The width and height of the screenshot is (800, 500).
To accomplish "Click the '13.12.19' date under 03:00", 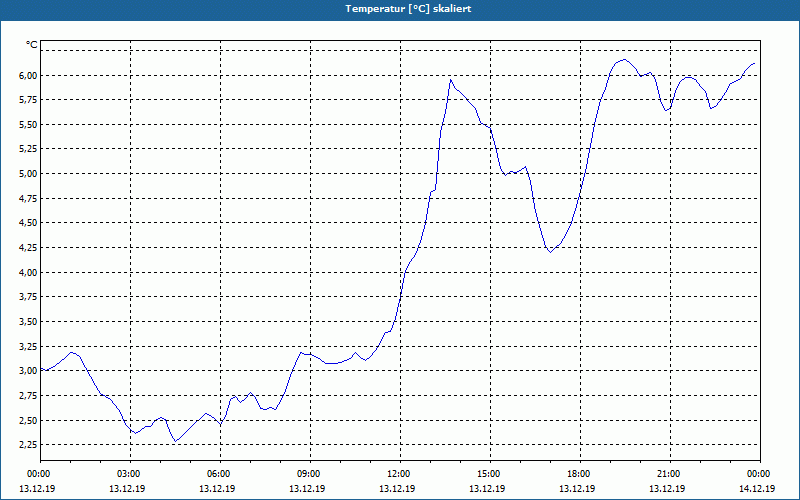I will (x=127, y=489).
